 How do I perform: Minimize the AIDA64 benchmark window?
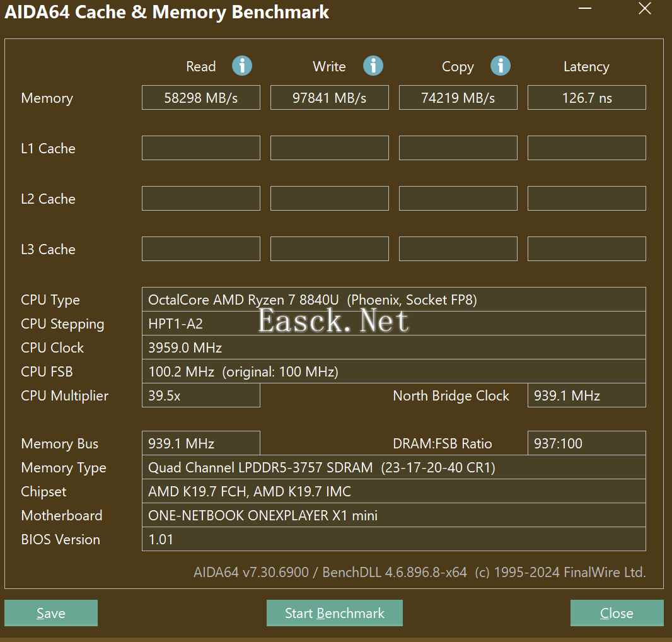click(585, 9)
